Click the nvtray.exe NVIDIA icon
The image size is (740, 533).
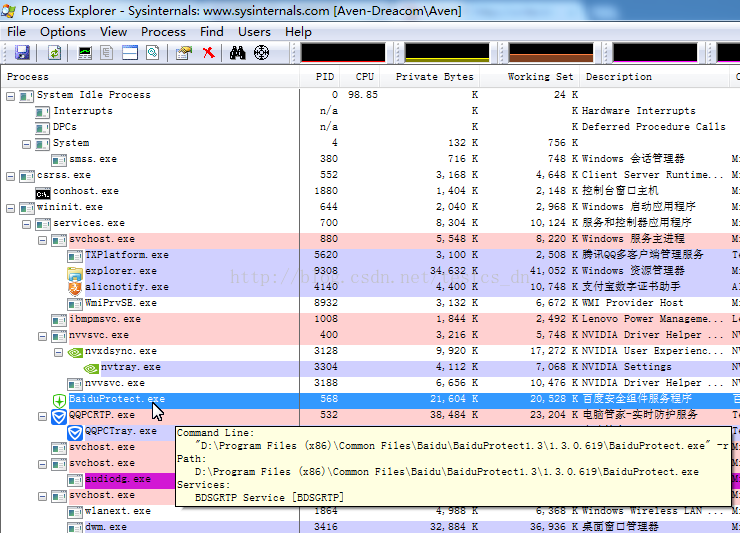(91, 368)
